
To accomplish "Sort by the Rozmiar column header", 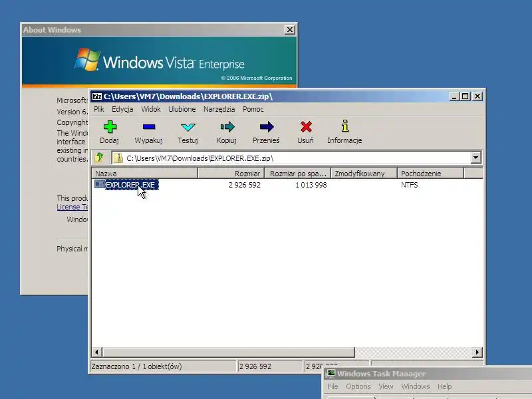I will (231, 174).
